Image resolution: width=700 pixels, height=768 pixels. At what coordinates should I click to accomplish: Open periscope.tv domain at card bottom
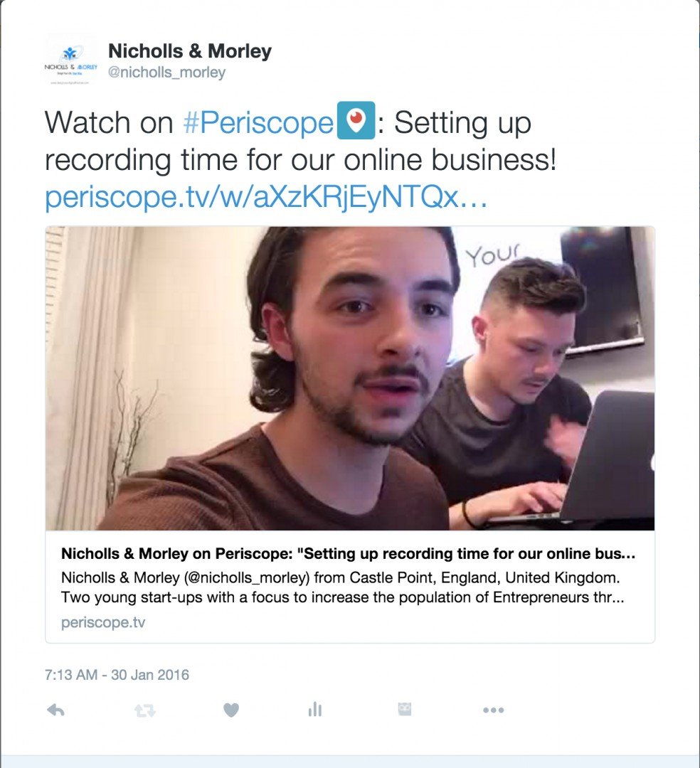click(x=103, y=622)
